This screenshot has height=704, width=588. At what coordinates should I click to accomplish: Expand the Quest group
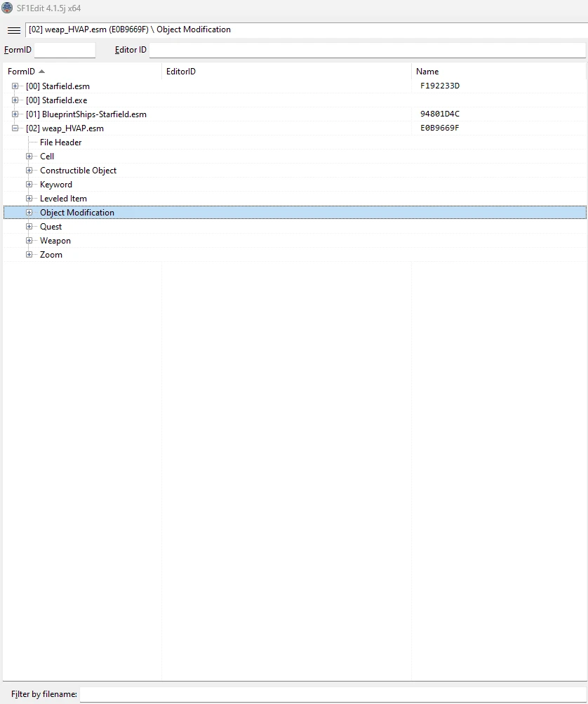(x=29, y=226)
